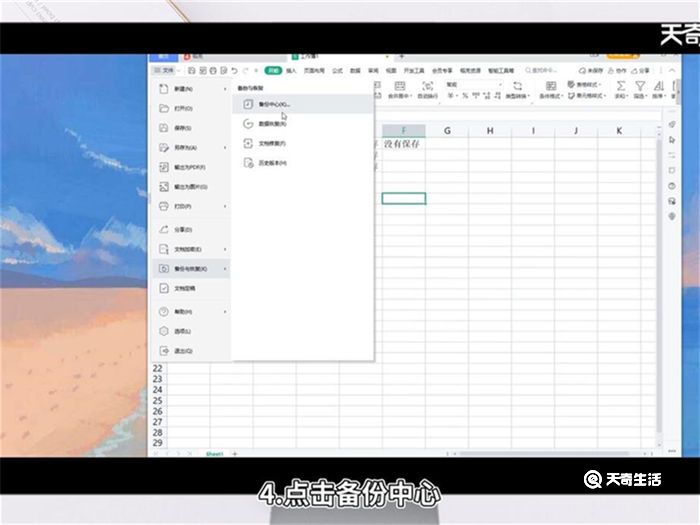Select row 25 header
The image size is (700, 525).
157,400
